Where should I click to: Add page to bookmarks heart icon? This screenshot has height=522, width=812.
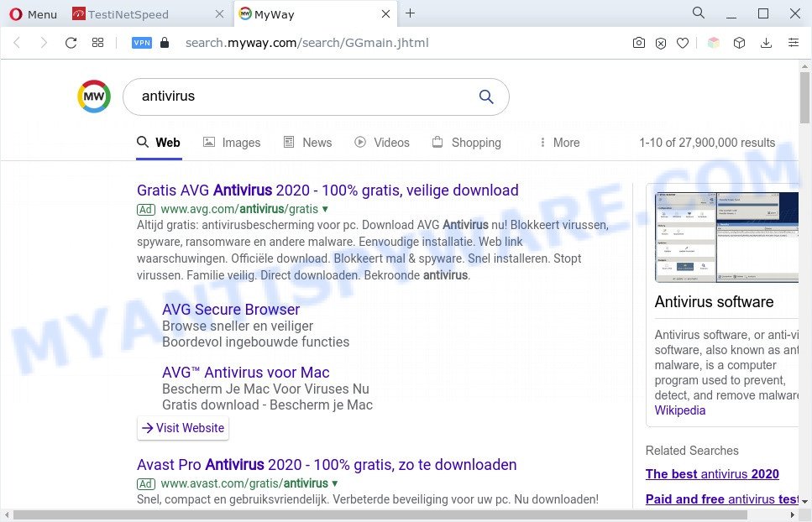coord(683,44)
